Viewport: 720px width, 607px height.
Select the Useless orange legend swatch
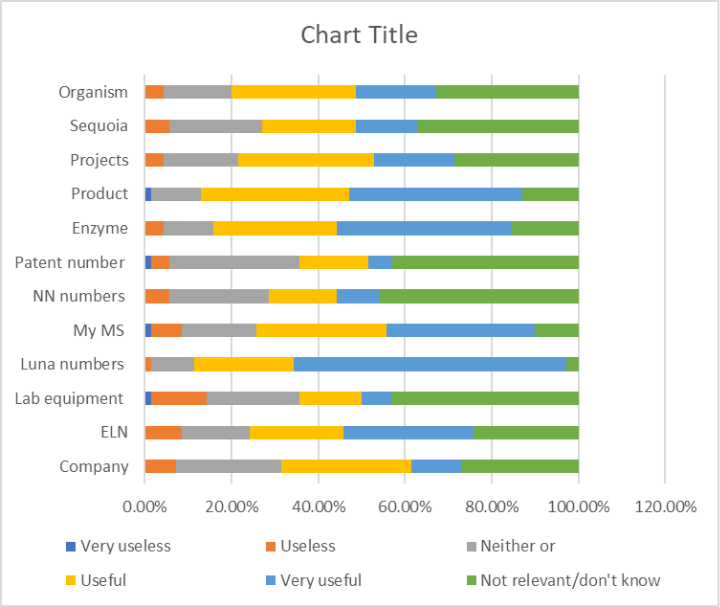[270, 546]
